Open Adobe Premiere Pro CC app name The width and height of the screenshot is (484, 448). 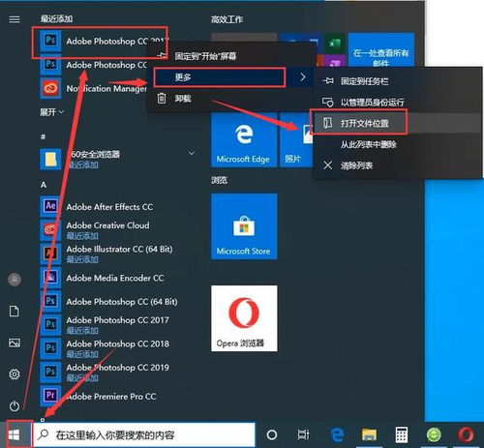(x=111, y=396)
